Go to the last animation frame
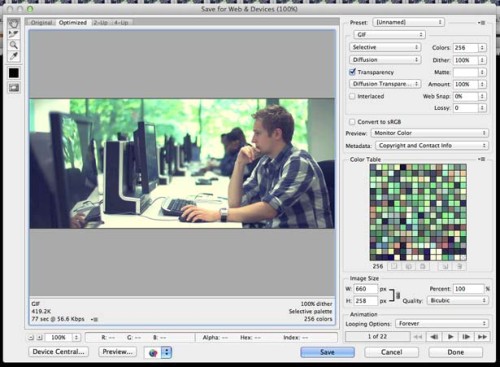The width and height of the screenshot is (500, 367). (482, 337)
